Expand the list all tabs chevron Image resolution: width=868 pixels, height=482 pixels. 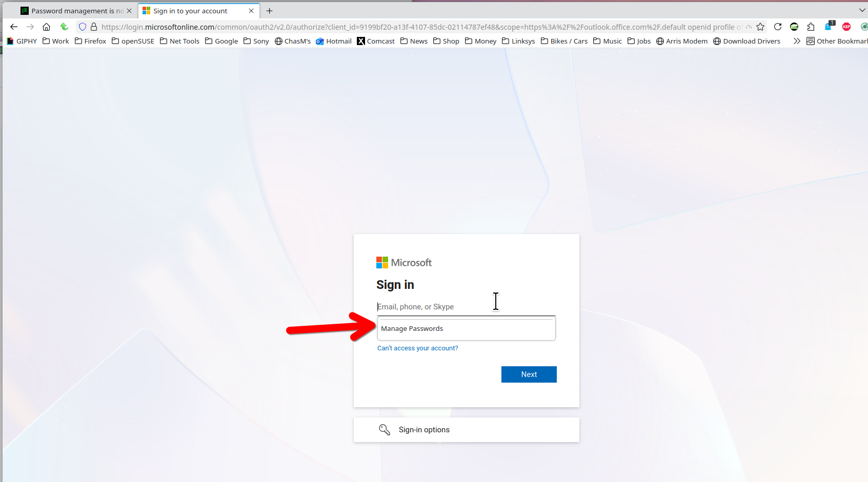coord(862,10)
